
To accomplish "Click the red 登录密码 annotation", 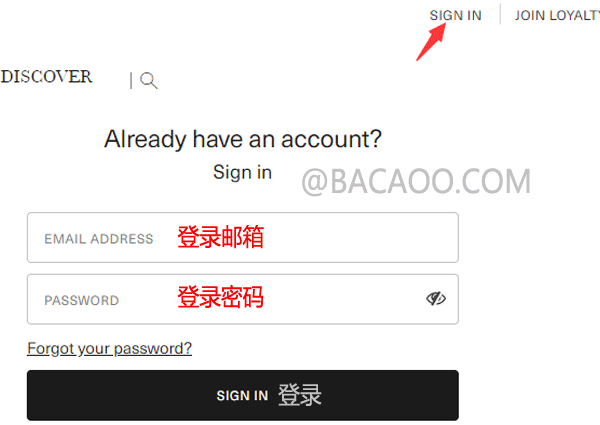I will pyautogui.click(x=220, y=297).
